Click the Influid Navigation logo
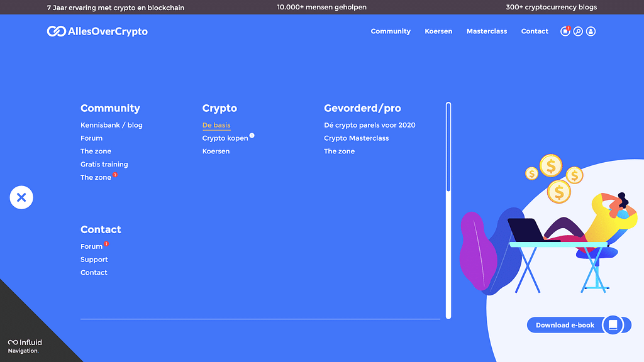 (x=25, y=346)
